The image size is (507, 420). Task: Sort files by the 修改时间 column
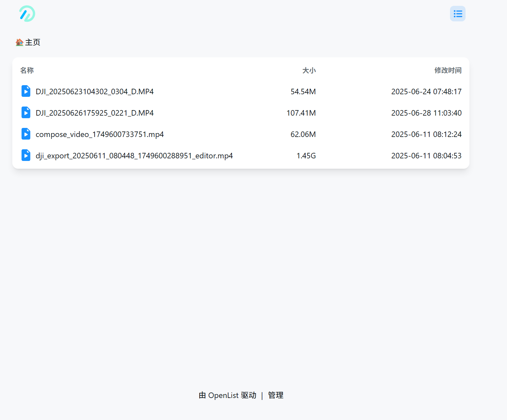(448, 70)
